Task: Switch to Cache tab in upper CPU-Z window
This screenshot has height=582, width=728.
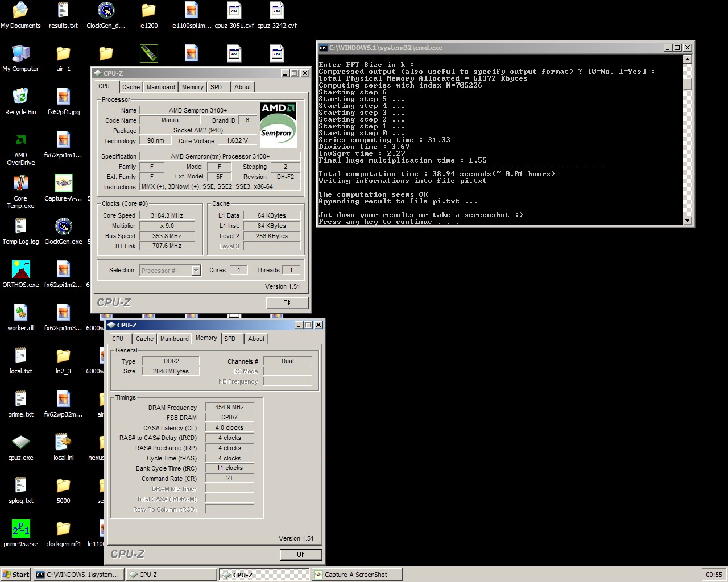Action: pyautogui.click(x=131, y=87)
